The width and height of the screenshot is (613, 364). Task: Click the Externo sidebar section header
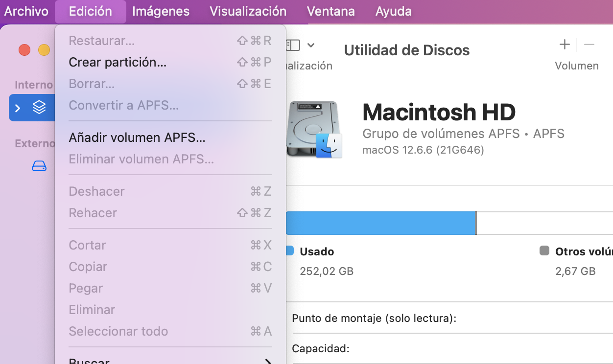(35, 143)
